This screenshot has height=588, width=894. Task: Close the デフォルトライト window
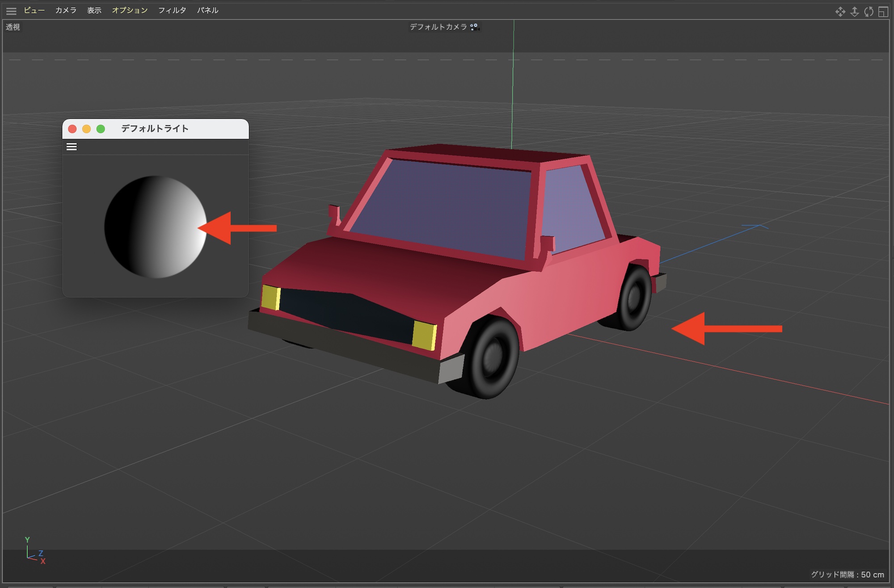tap(72, 129)
